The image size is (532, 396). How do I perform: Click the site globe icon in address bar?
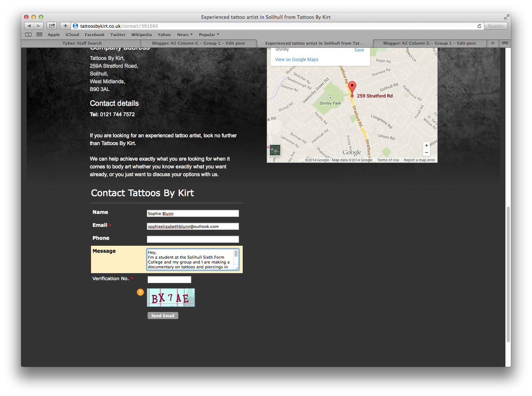(x=76, y=26)
